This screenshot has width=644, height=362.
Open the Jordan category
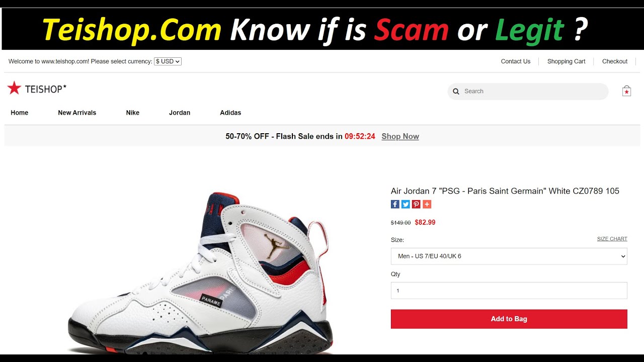pyautogui.click(x=180, y=113)
